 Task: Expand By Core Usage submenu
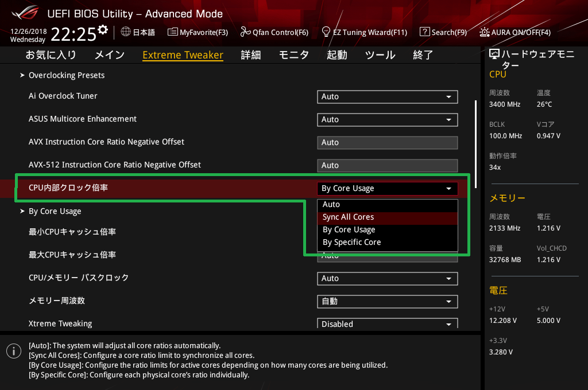click(x=55, y=211)
